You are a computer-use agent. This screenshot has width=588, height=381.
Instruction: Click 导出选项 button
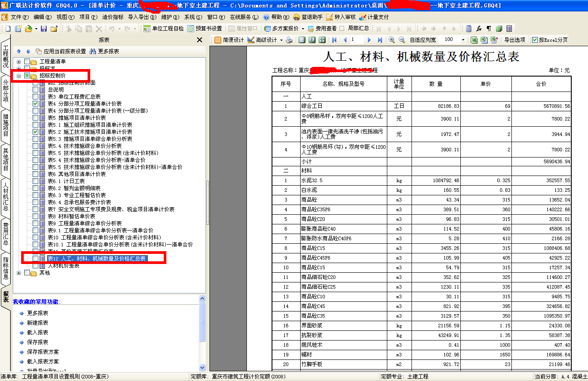pos(514,40)
